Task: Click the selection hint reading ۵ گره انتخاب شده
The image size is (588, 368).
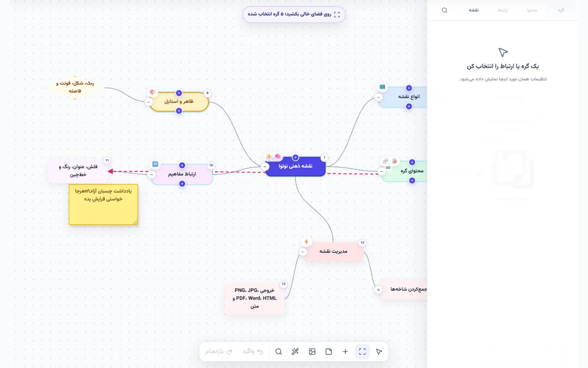Action: tap(294, 14)
